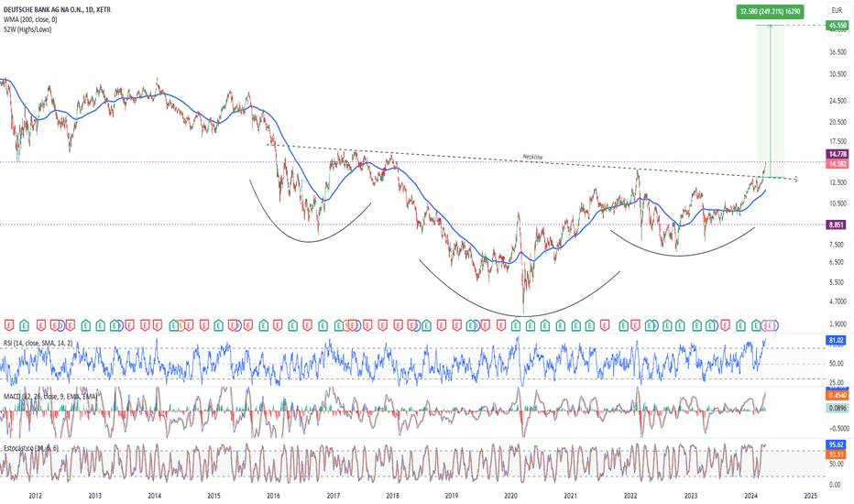Select the Estocástico indicator legend
The width and height of the screenshot is (854, 504).
pos(31,448)
